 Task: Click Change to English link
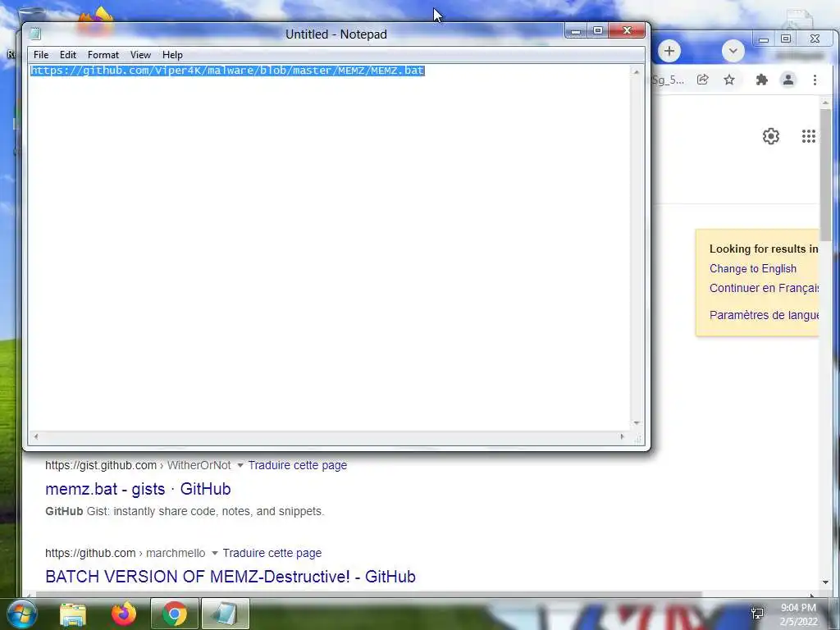(x=753, y=268)
